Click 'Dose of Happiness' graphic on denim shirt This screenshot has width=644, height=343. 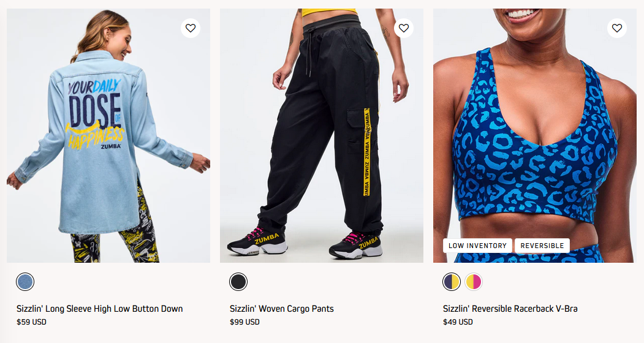[x=96, y=114]
